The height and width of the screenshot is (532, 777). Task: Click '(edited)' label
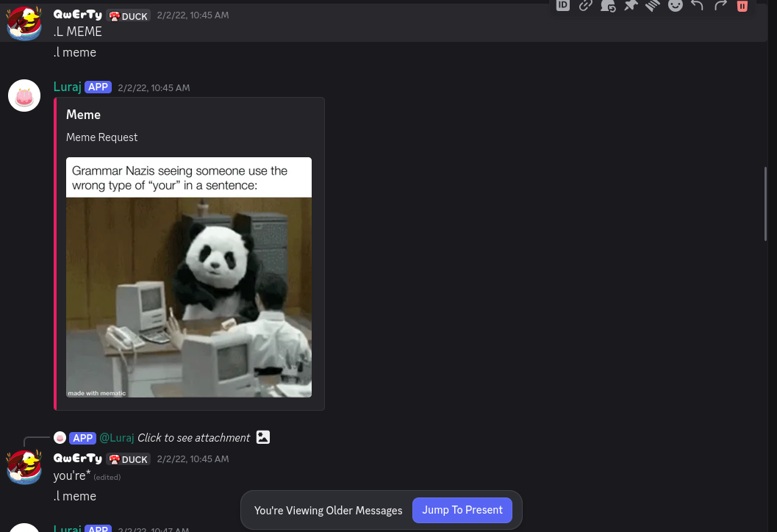pyautogui.click(x=107, y=478)
